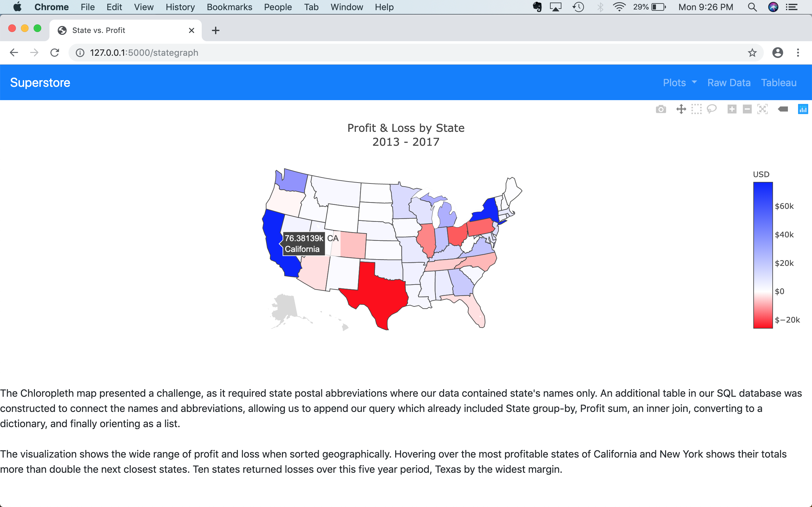The width and height of the screenshot is (812, 507).
Task: Download plot as PNG camera icon
Action: coord(661,109)
